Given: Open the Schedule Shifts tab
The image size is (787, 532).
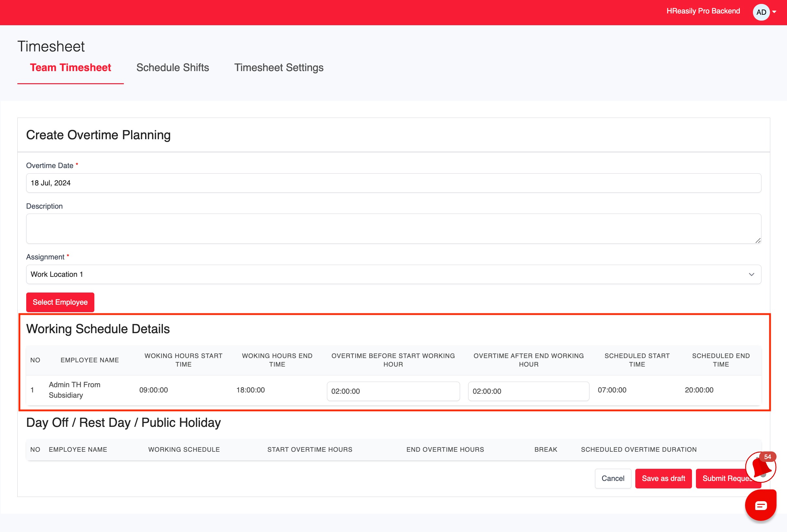Looking at the screenshot, I should (x=172, y=67).
